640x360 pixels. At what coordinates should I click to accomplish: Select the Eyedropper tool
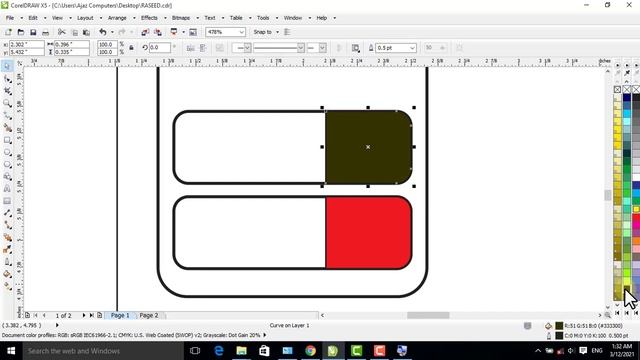(7, 249)
